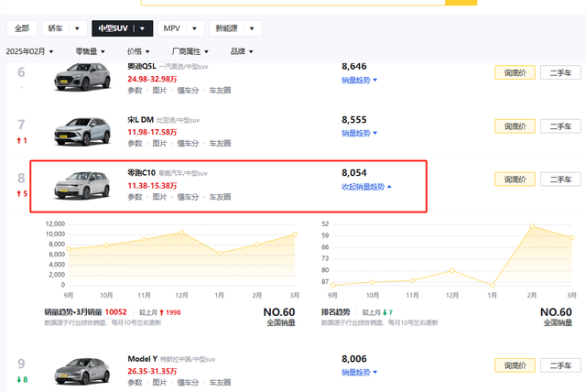Open 图片 for 宋L DM
Image resolution: width=586 pixels, height=392 pixels.
pos(159,144)
